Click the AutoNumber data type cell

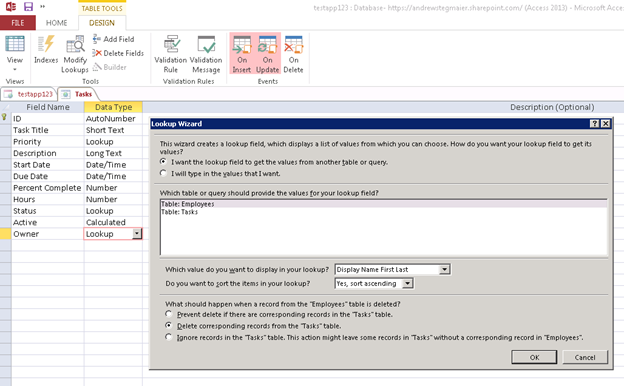click(113, 119)
